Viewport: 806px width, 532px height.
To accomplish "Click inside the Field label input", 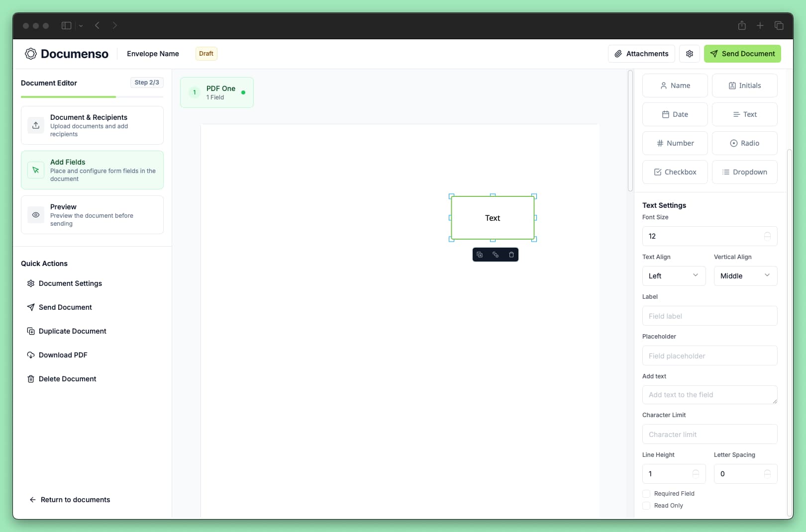I will 709,316.
